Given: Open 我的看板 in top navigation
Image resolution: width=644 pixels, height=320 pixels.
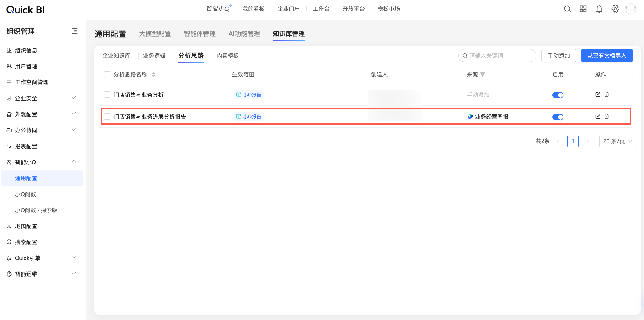Looking at the screenshot, I should click(253, 9).
